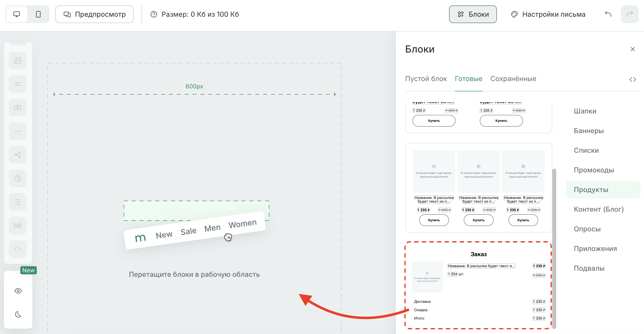Click the size help question icon

click(154, 14)
